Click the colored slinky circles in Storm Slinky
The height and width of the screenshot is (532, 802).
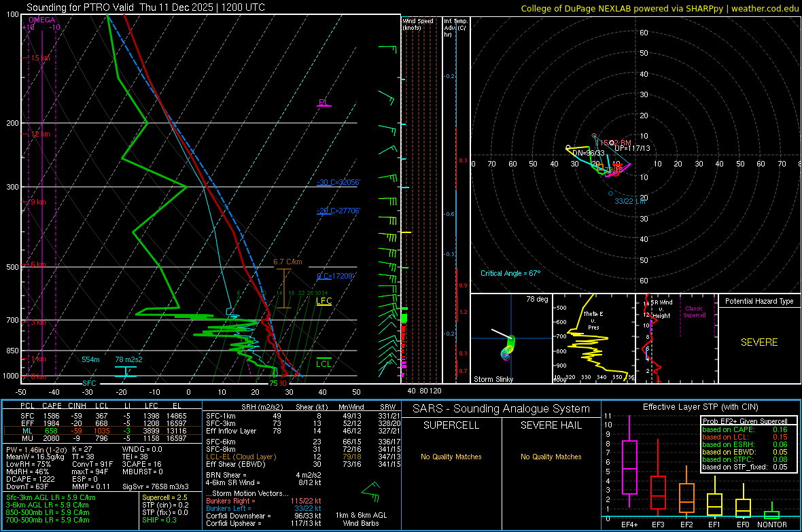pos(508,348)
